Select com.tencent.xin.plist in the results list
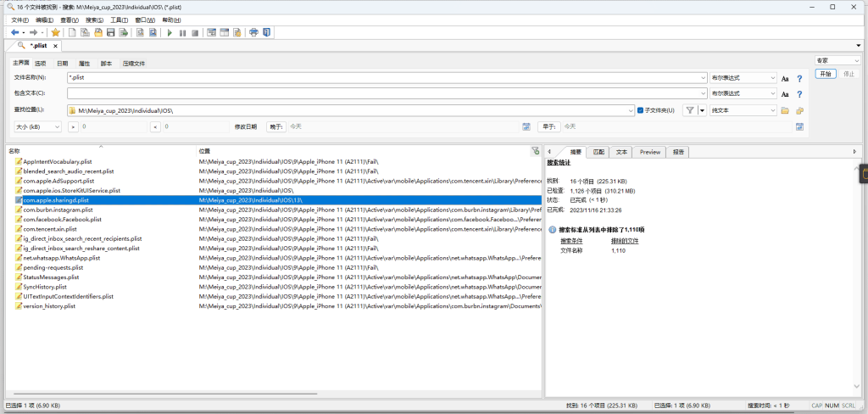 point(49,229)
